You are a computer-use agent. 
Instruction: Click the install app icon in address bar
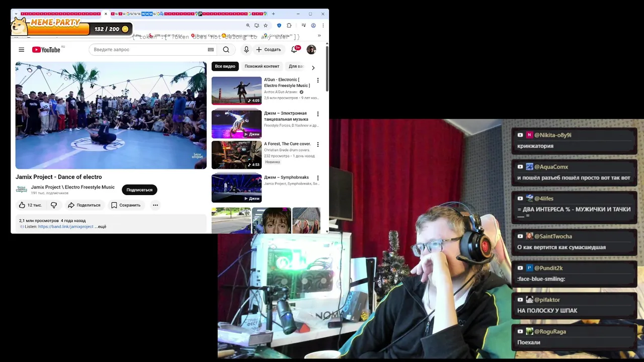coord(257,26)
